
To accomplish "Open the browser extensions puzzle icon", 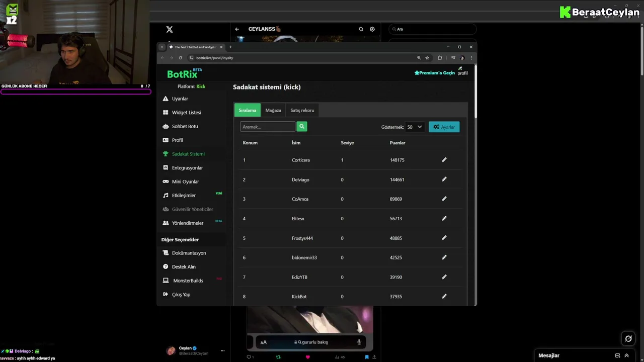I will click(x=440, y=58).
